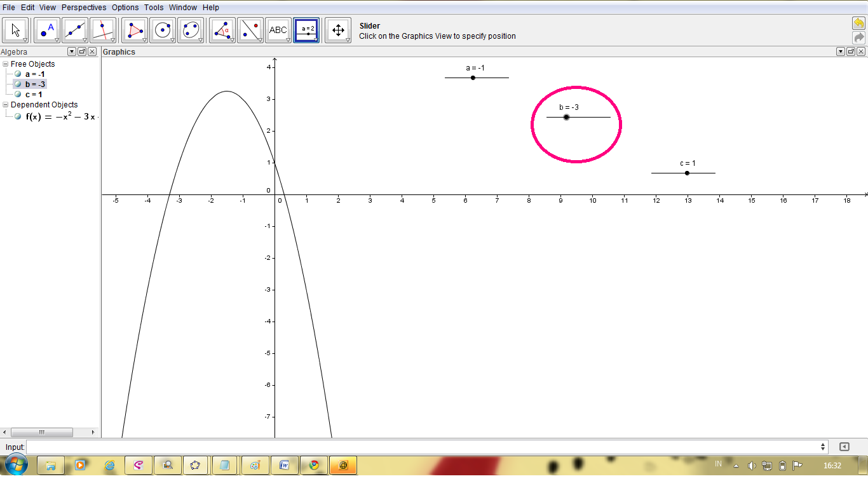Open Google Chrome from the taskbar

(313, 465)
